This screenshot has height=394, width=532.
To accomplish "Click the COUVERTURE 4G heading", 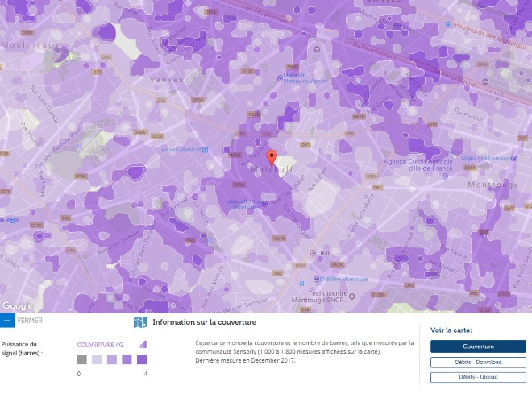I will coord(100,345).
